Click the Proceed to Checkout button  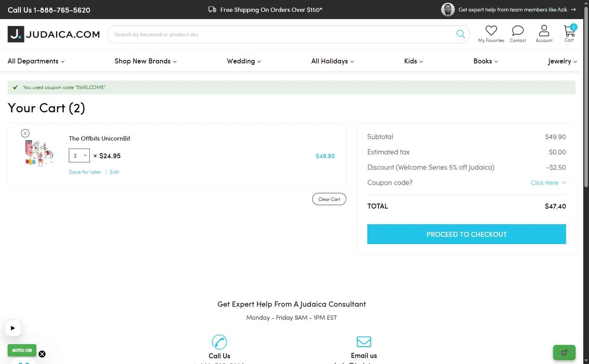tap(466, 234)
